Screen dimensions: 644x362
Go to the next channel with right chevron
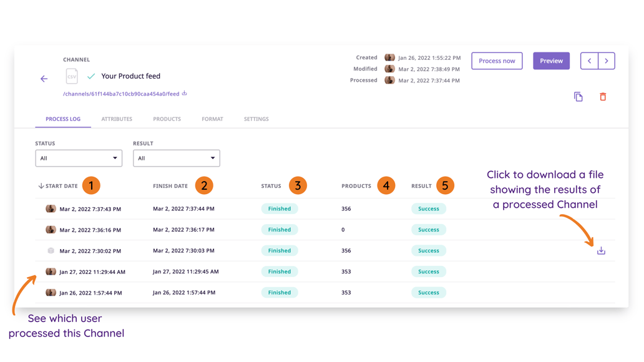[607, 61]
